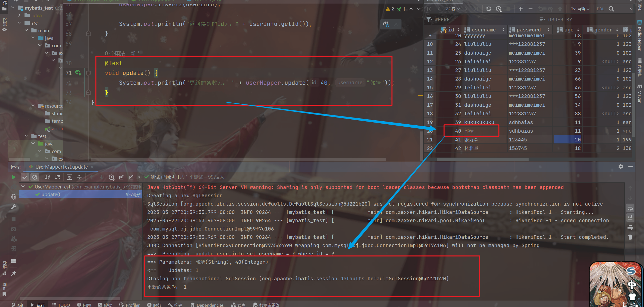Rerun the UserMapperTest.update test

click(14, 177)
